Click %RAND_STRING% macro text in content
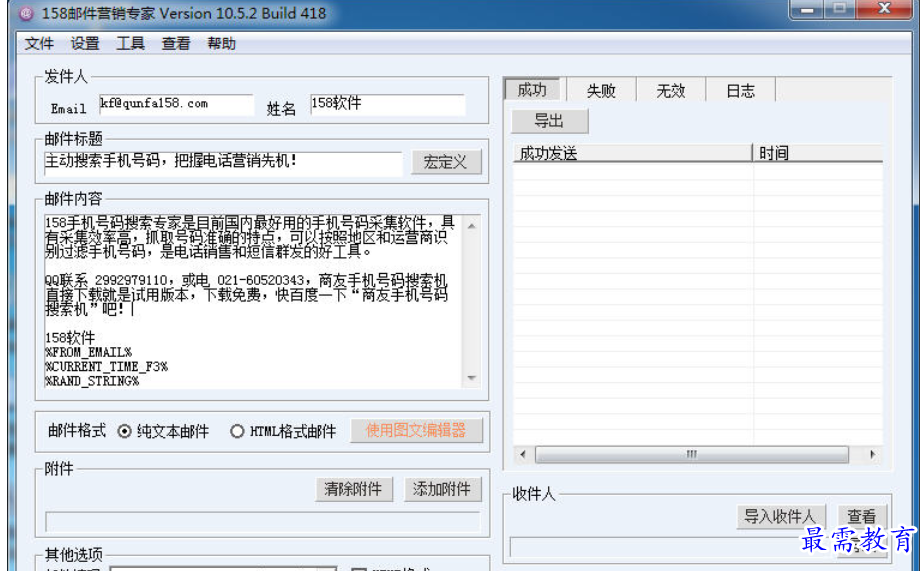923x571 pixels. tap(92, 381)
